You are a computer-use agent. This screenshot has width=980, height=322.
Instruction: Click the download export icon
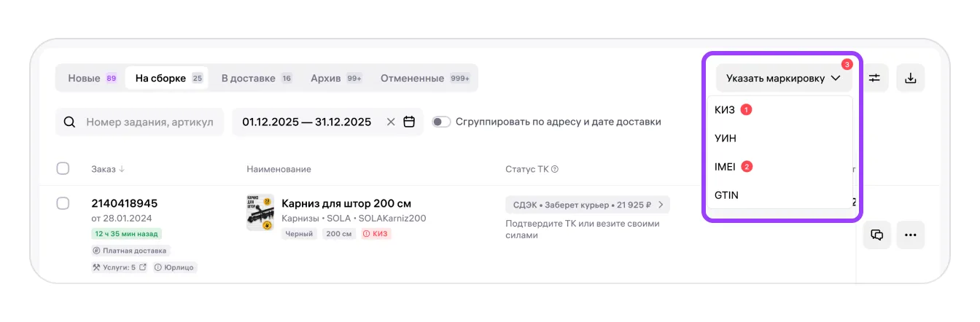tap(910, 78)
